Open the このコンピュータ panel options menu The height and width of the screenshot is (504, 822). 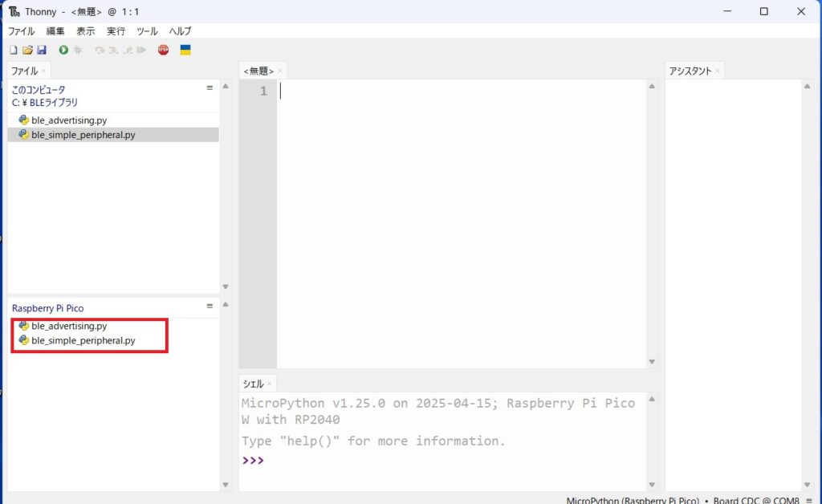[x=210, y=88]
